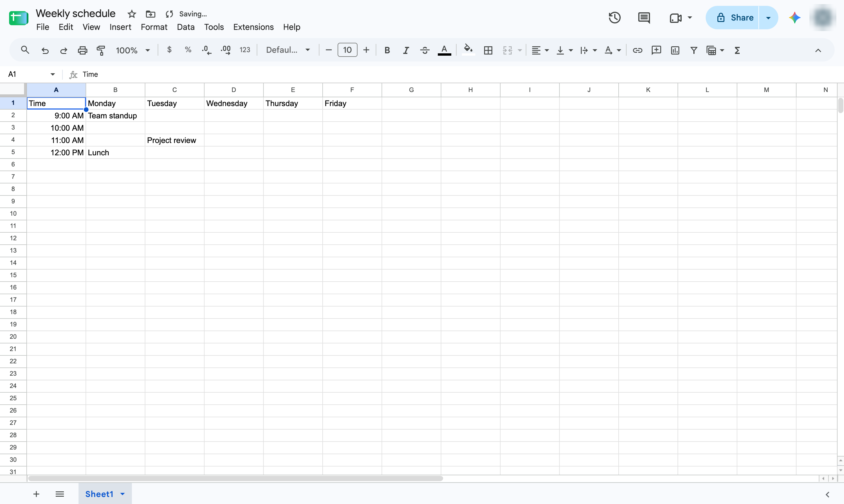The width and height of the screenshot is (844, 504).
Task: Toggle strikethrough formatting
Action: point(425,50)
